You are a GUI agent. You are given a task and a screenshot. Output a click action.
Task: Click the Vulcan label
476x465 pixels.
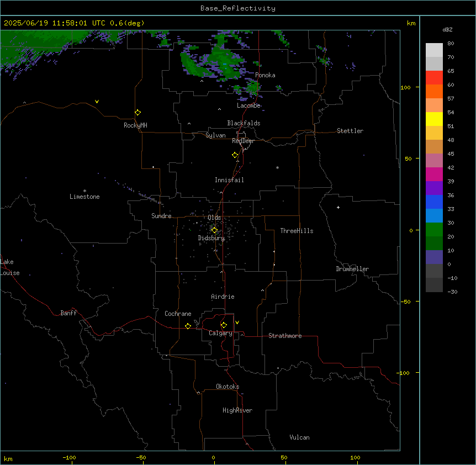click(x=299, y=437)
